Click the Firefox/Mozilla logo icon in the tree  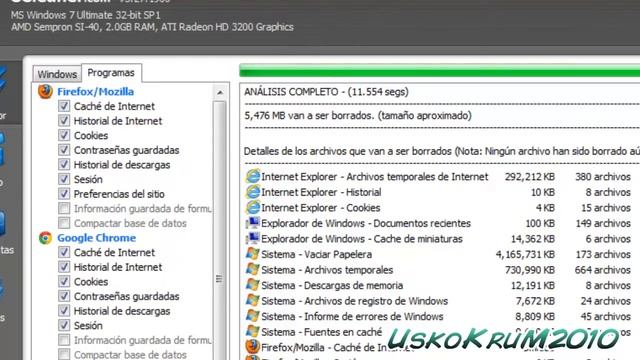pyautogui.click(x=45, y=91)
